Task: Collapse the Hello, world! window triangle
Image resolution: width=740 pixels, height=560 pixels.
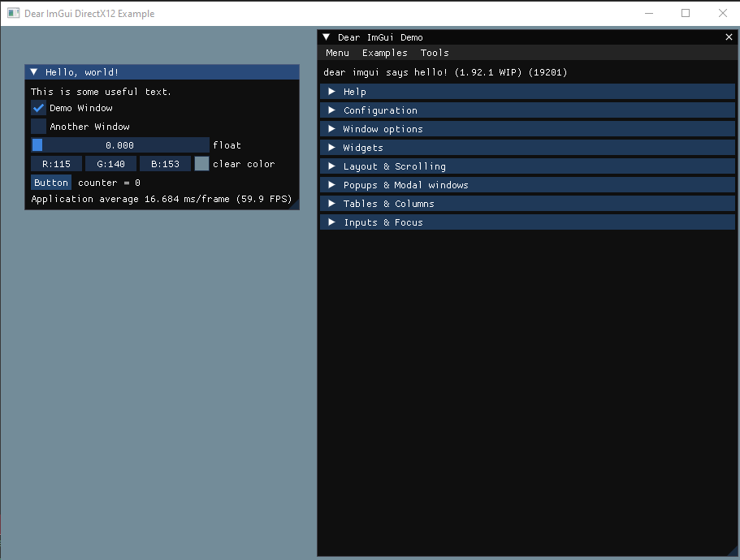Action: click(x=34, y=72)
